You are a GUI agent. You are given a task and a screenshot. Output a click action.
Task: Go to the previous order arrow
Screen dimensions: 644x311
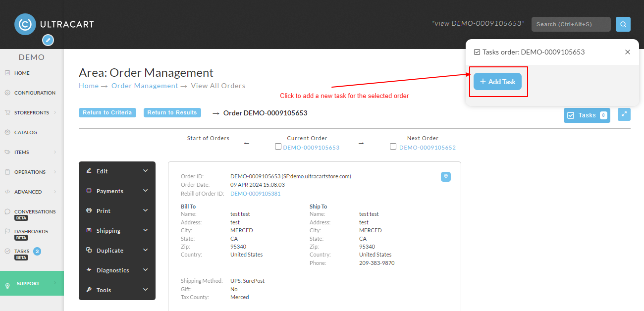pyautogui.click(x=247, y=143)
